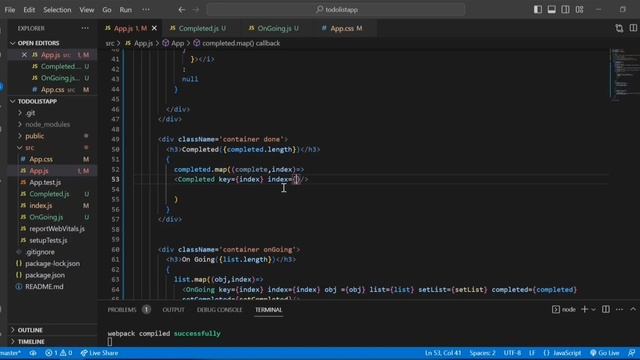
Task: Open changes compare icon in editor toolbar
Action: pyautogui.click(x=619, y=28)
